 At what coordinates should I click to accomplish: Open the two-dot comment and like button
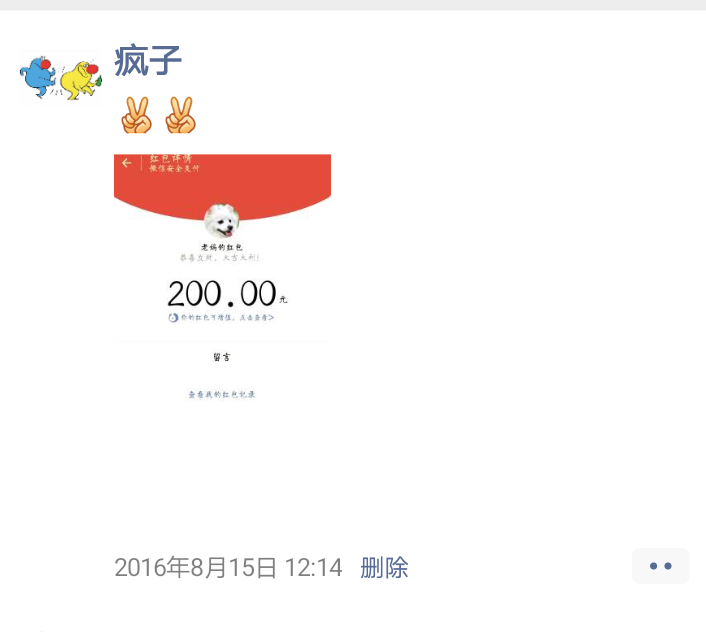[x=661, y=566]
